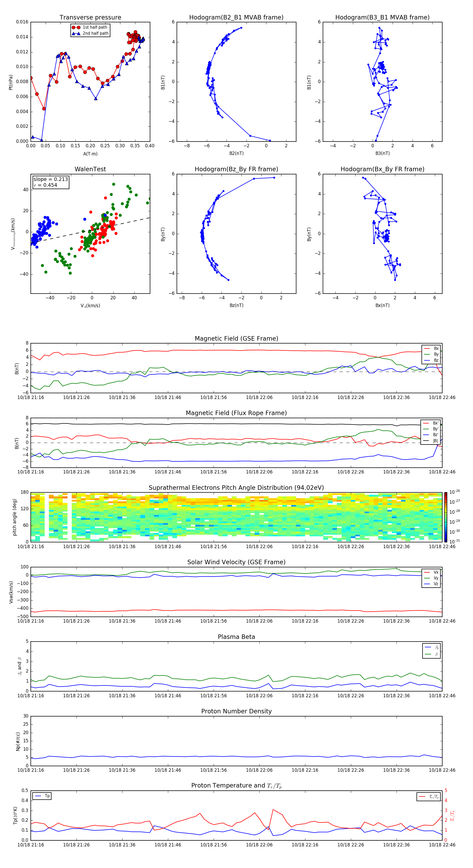The height and width of the screenshot is (868, 473).
Task: Click the "Magnetic Field (Flux Rope Frame)" title
Action: pos(236,413)
